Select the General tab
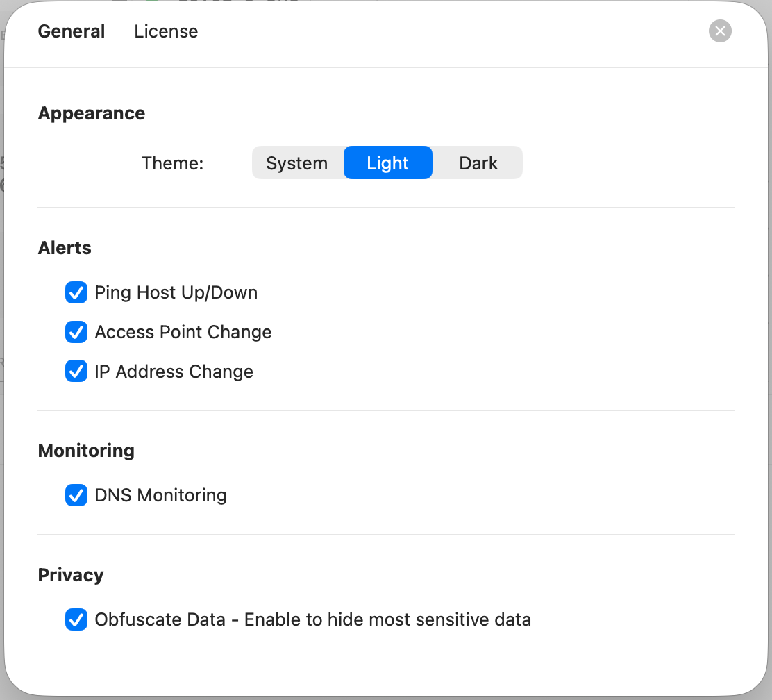This screenshot has height=700, width=772. pos(72,31)
